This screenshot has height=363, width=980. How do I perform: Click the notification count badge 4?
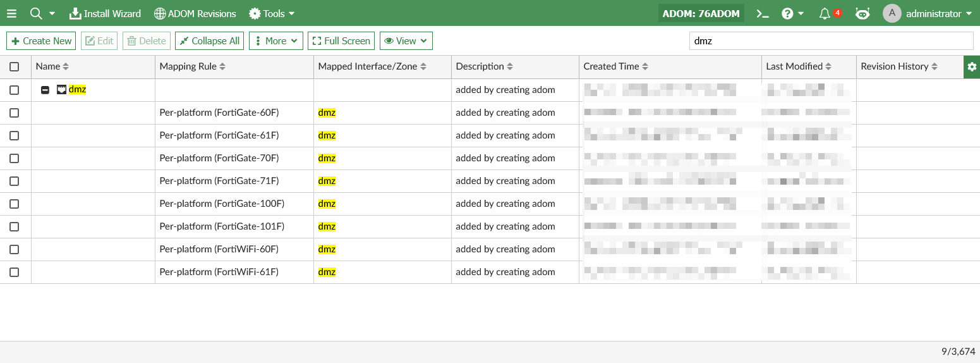click(x=837, y=13)
